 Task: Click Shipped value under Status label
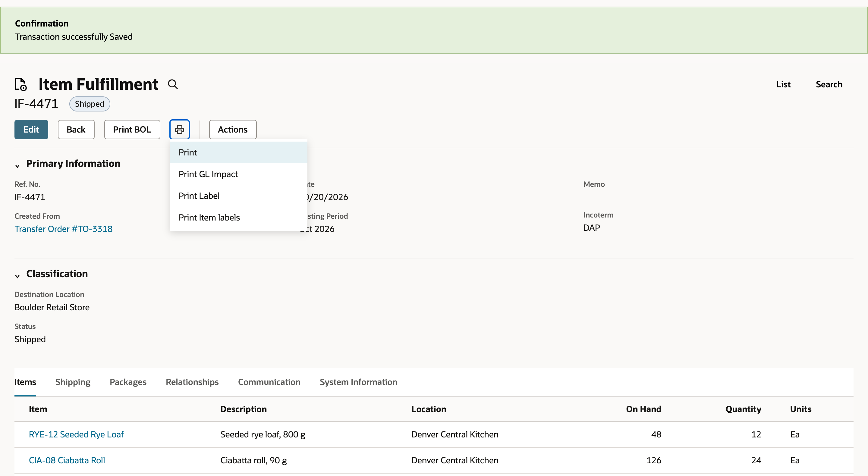point(30,339)
